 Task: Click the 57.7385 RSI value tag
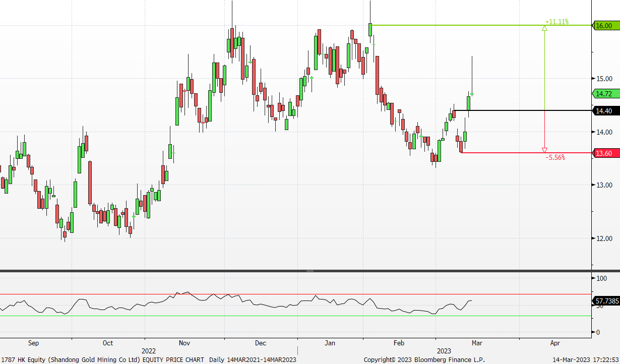coord(606,301)
